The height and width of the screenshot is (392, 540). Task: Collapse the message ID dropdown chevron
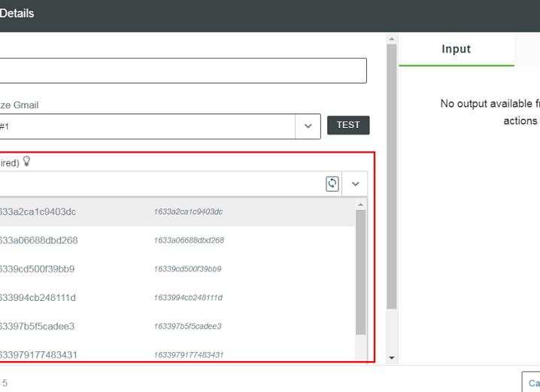tap(355, 184)
